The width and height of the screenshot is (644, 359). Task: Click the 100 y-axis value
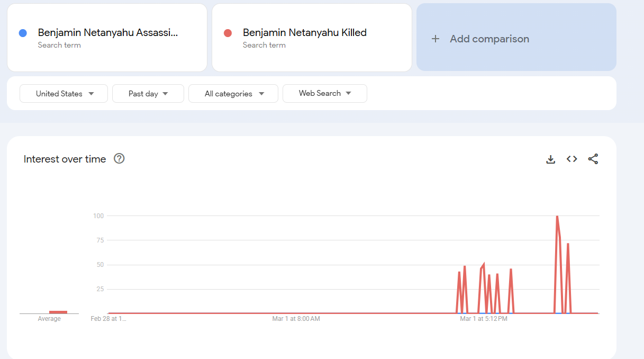(98, 216)
